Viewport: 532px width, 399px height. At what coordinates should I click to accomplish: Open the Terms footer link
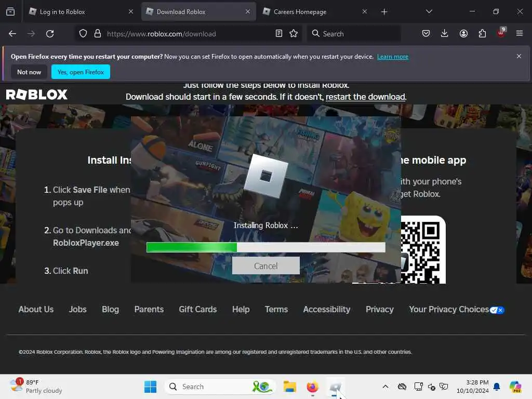coord(276,310)
